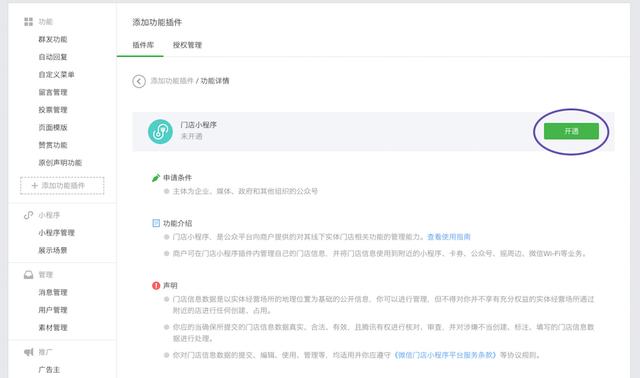Click the green 开通 button

(571, 131)
